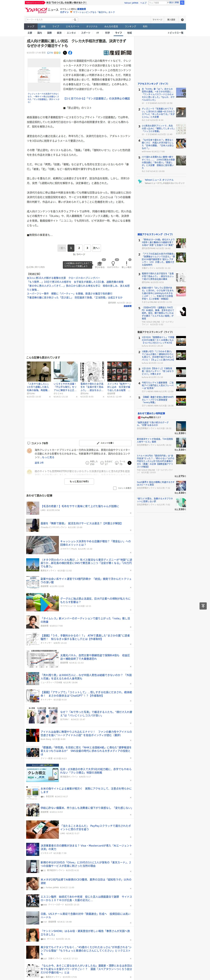Share the article on Facebook

(x=70, y=53)
